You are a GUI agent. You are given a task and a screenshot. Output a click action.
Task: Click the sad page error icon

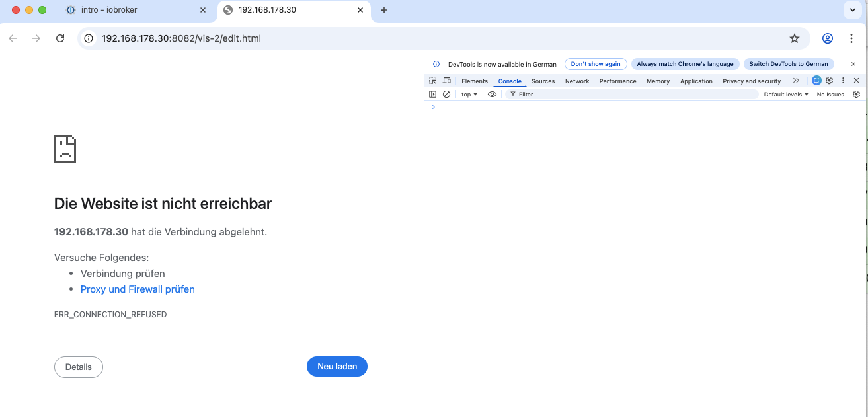coord(65,149)
